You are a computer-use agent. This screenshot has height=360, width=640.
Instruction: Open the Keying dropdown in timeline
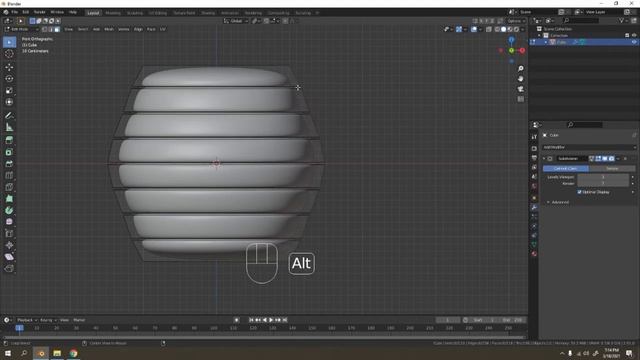point(48,320)
